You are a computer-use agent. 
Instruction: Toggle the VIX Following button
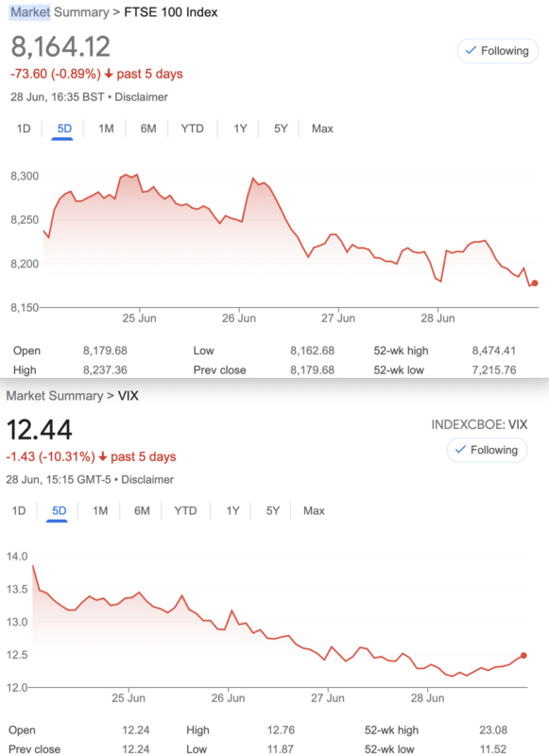[487, 450]
